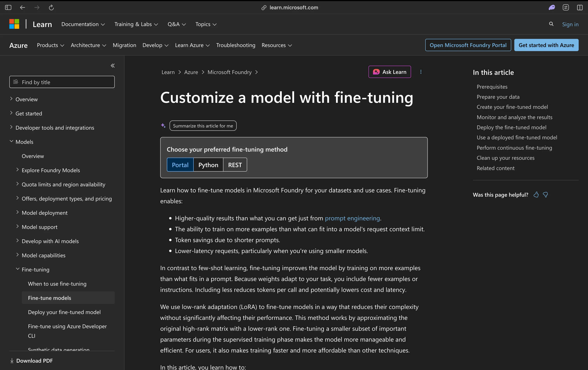Screen dimensions: 588x370
Task: Click the Azure brand link
Action: (18, 45)
